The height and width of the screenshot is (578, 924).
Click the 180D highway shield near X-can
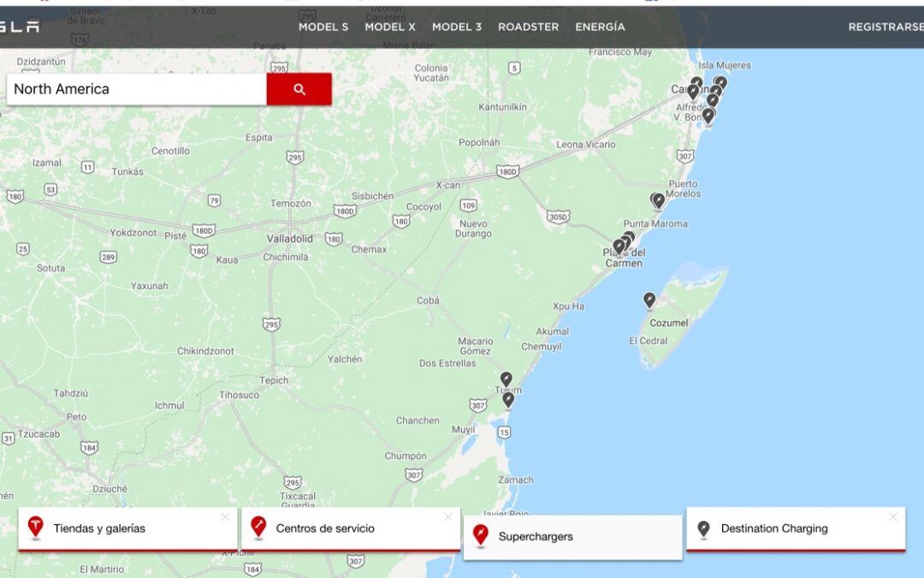click(x=507, y=171)
